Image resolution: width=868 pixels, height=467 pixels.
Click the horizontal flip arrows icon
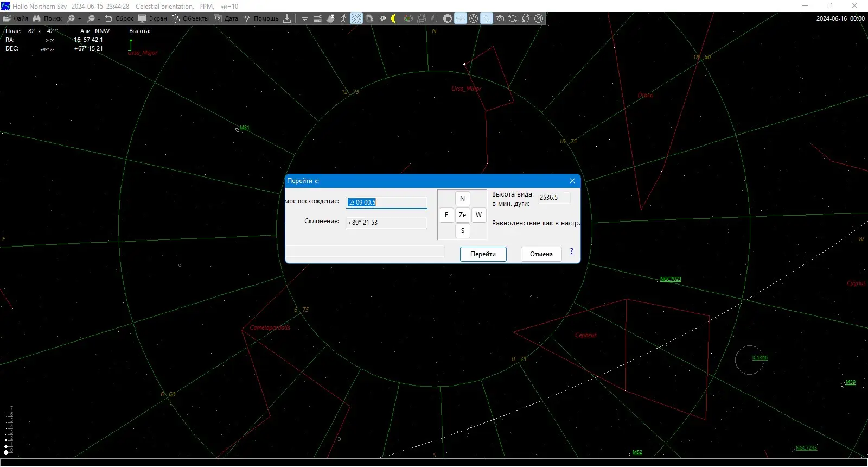click(x=513, y=18)
